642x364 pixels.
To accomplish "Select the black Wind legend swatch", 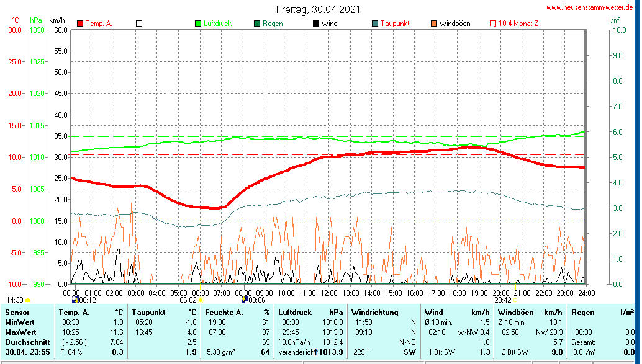I will [x=316, y=24].
